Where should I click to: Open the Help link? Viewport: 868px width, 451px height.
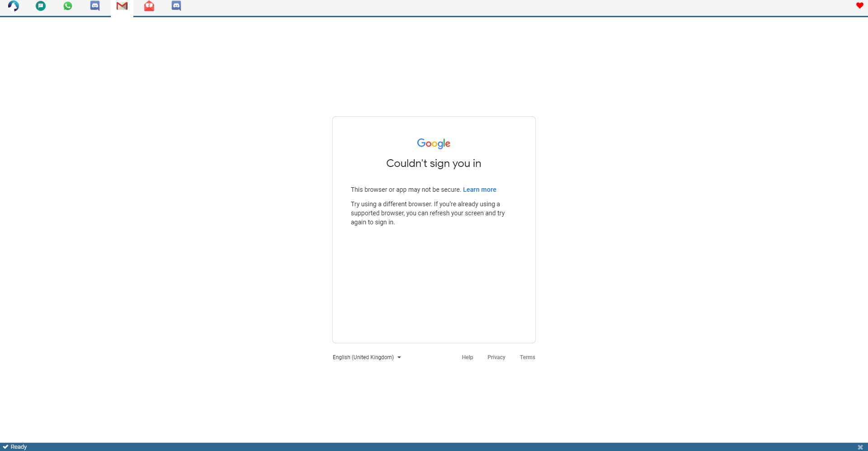click(467, 357)
